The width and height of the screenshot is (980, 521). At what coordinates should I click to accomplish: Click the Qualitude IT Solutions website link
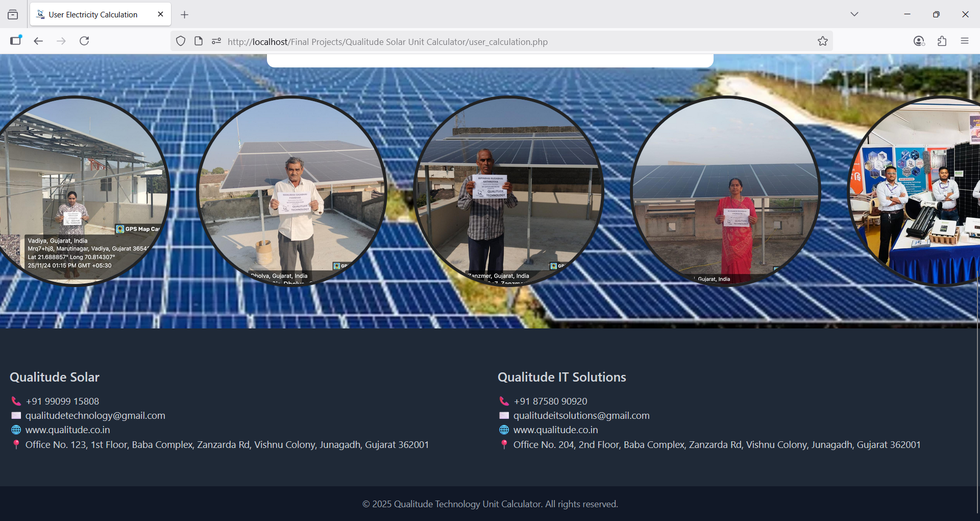555,430
